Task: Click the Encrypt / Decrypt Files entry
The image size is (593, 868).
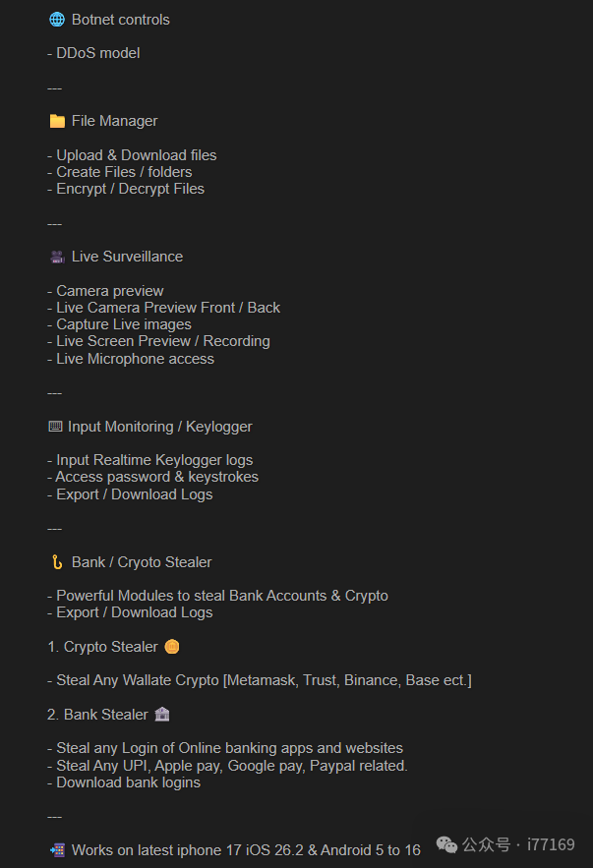Action: (x=126, y=189)
